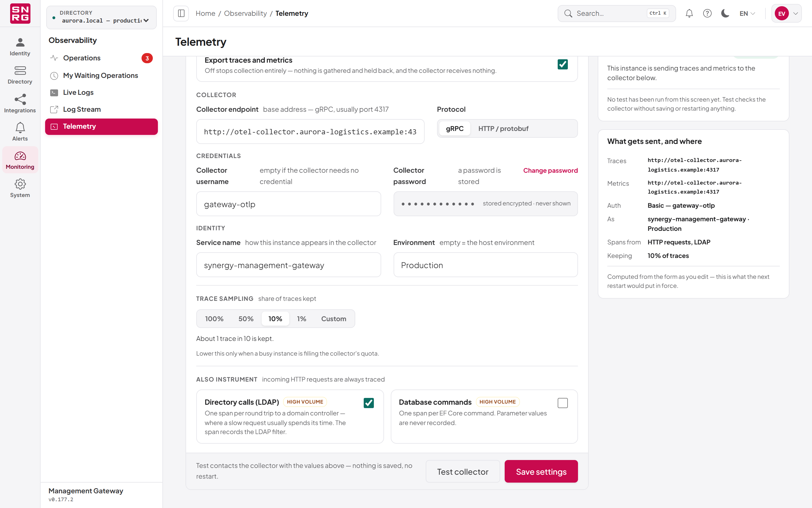
Task: Click Change password link
Action: (550, 170)
